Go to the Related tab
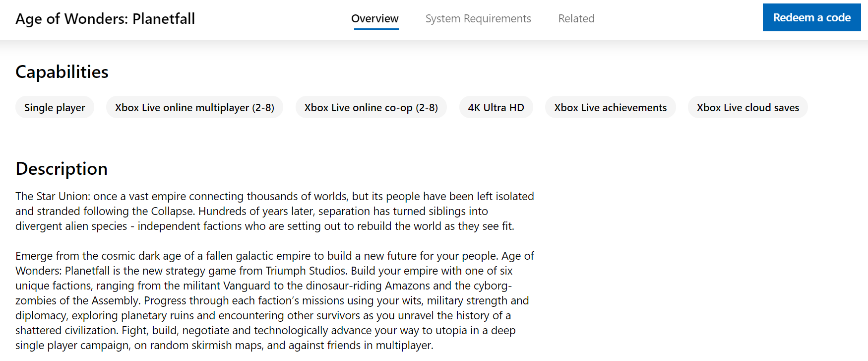Screen dimensions: 868x361 click(576, 19)
